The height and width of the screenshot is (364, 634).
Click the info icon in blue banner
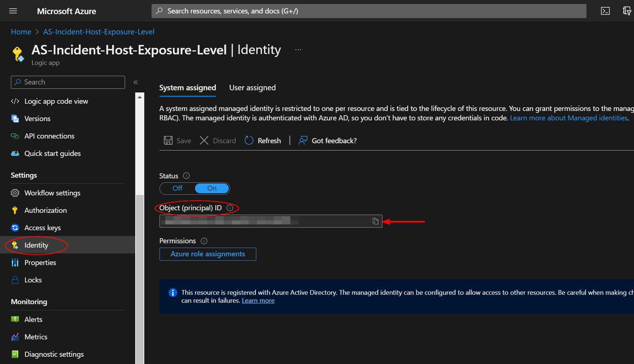point(173,293)
